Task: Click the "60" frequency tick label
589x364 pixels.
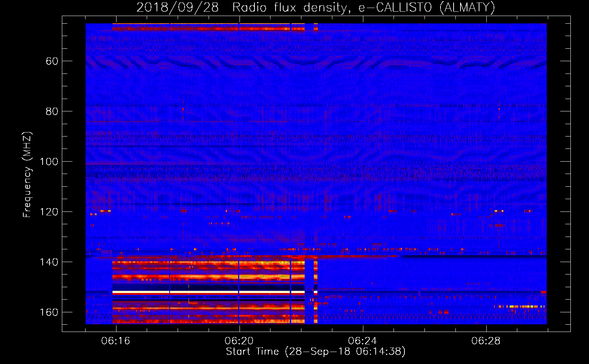Action: (x=52, y=61)
